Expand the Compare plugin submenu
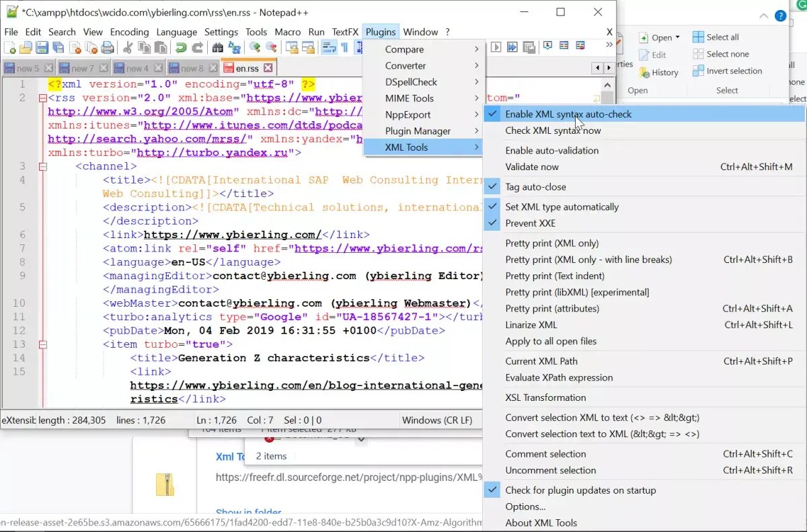 [x=403, y=49]
